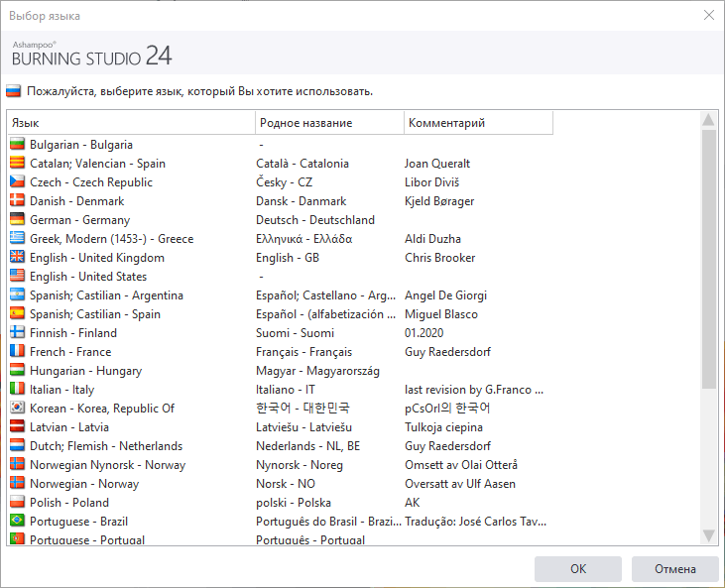The image size is (725, 588).
Task: Select English - United States language
Action: coord(87,277)
